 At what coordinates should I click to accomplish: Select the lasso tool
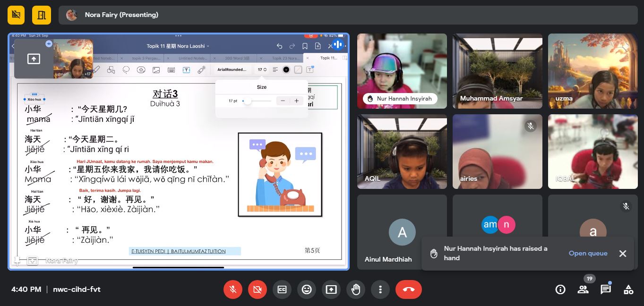tap(126, 69)
